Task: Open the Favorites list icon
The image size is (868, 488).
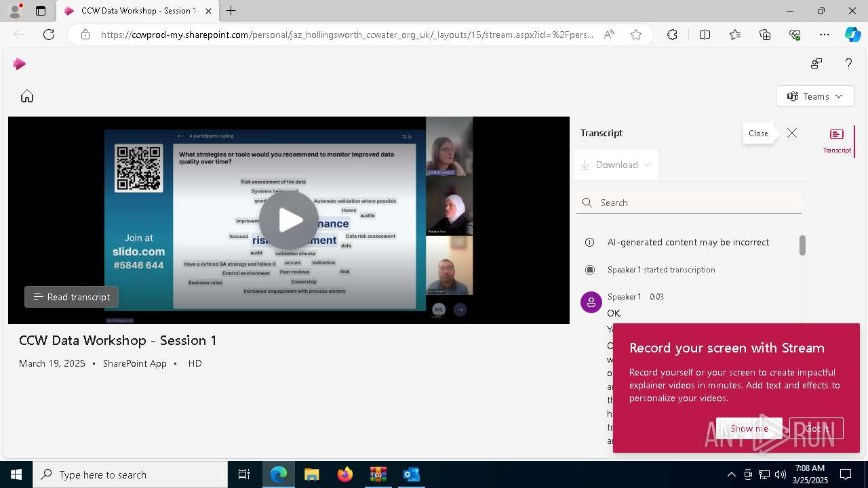Action: (x=735, y=35)
